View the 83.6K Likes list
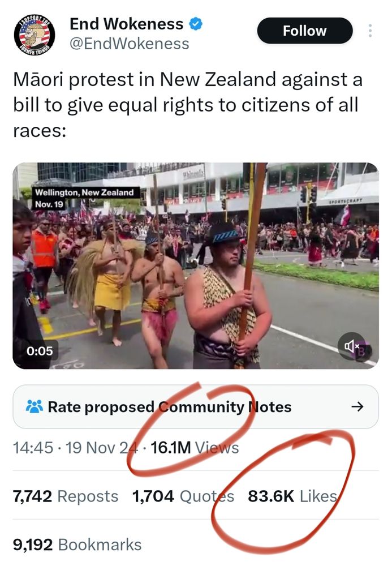This screenshot has height=566, width=392. pyautogui.click(x=292, y=496)
